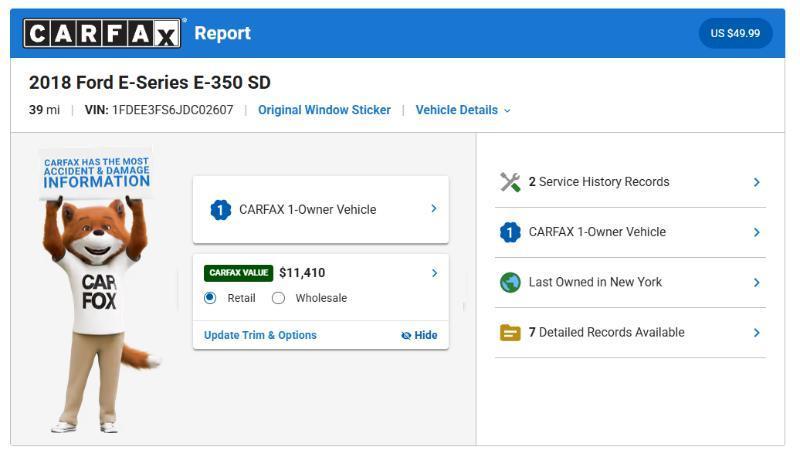Open the Original Window Sticker link

pos(324,110)
